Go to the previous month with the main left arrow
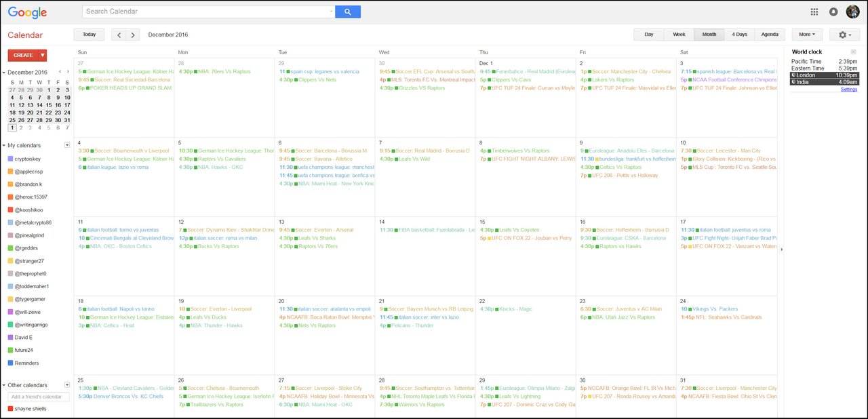 tap(118, 35)
